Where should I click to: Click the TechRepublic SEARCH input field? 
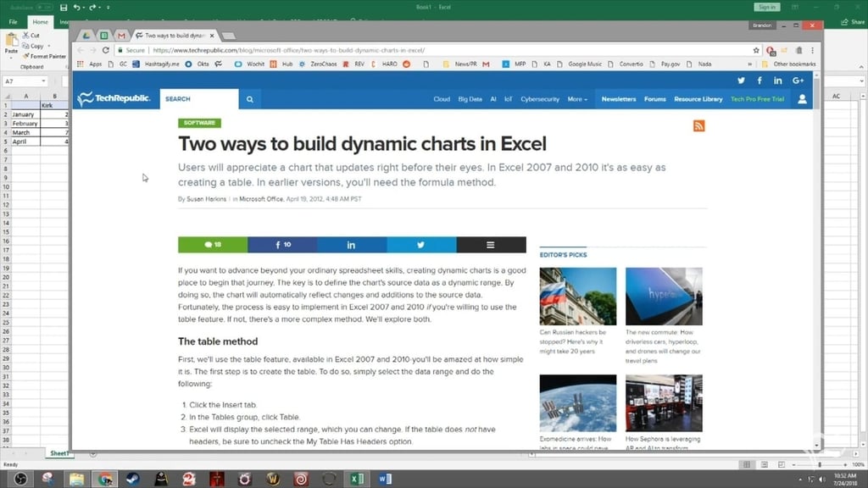[x=199, y=99]
